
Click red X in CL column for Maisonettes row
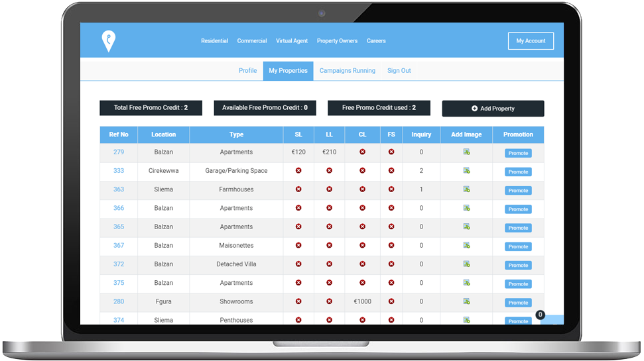362,246
